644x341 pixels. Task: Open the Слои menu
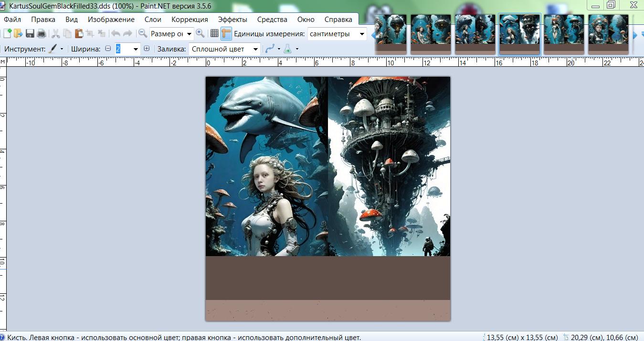pyautogui.click(x=153, y=20)
